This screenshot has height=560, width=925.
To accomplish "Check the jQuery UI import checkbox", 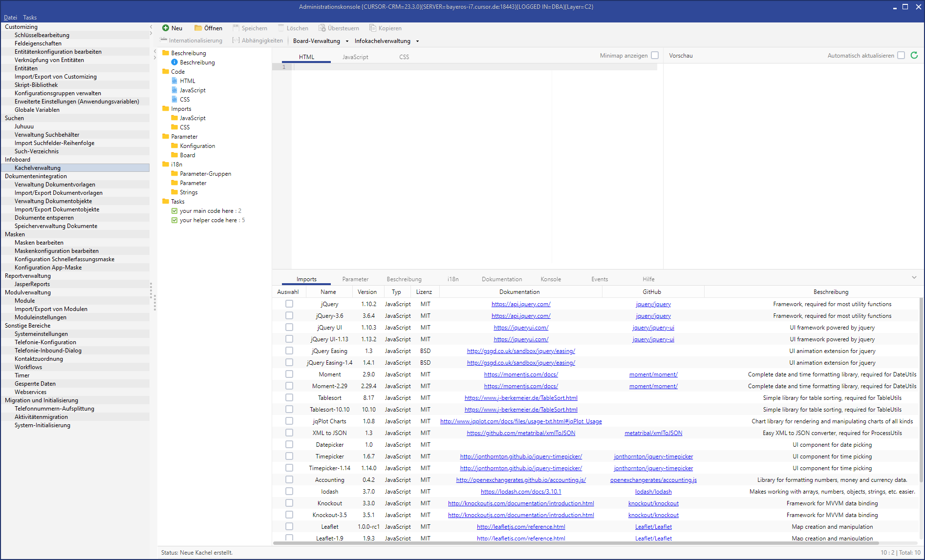I will point(289,328).
